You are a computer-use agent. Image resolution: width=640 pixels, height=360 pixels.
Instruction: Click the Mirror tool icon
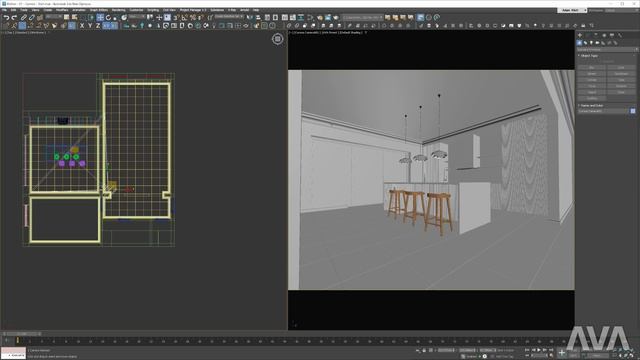251,18
